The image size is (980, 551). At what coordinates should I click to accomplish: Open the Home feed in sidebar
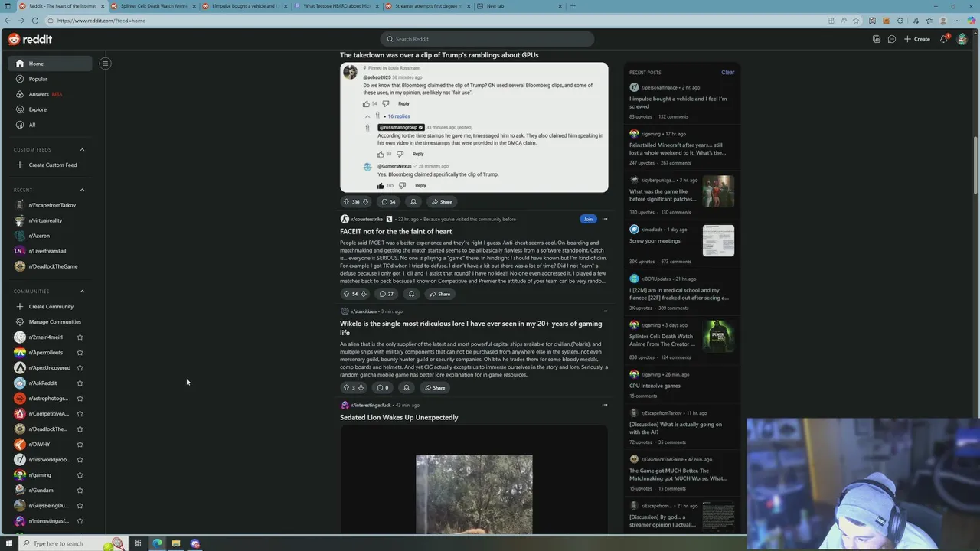click(51, 64)
